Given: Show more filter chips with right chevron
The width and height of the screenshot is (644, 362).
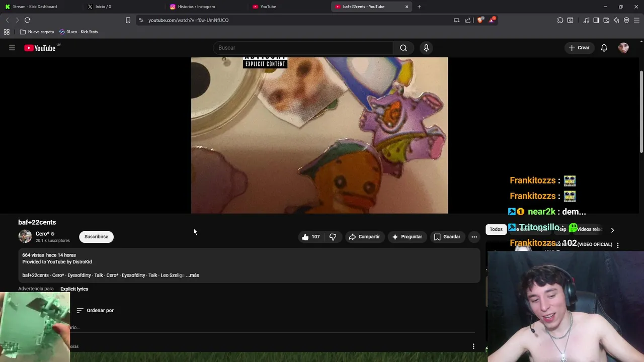Looking at the screenshot, I should pos(612,230).
